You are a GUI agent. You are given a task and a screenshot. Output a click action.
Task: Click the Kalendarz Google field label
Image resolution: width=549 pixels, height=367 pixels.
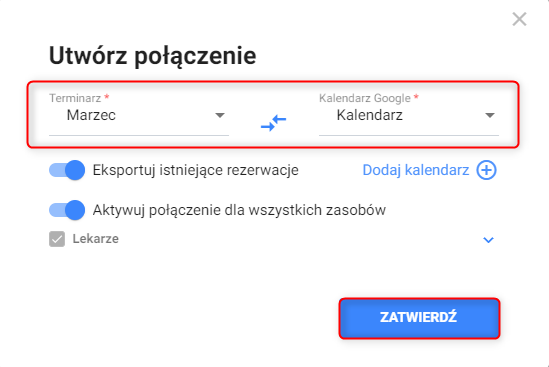click(365, 98)
